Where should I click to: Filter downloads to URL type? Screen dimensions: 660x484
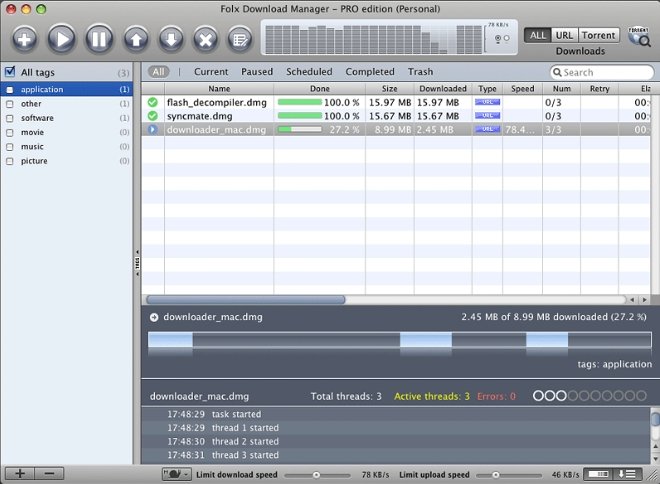coord(564,35)
